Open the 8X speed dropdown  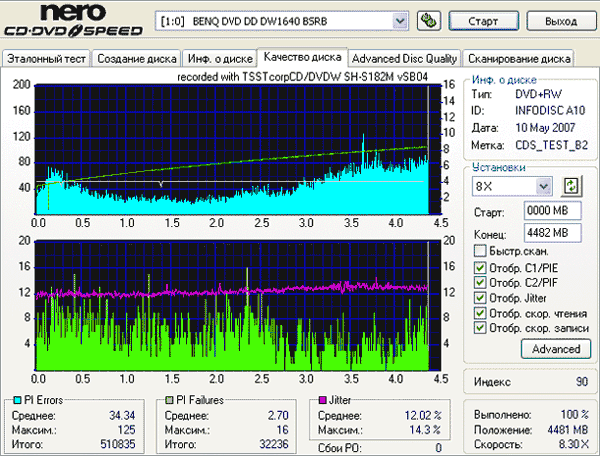point(544,187)
